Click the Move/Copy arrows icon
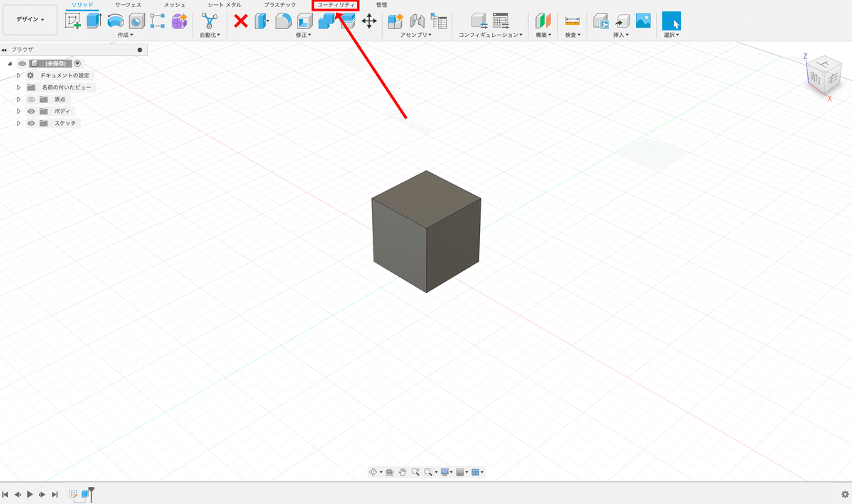 (369, 21)
